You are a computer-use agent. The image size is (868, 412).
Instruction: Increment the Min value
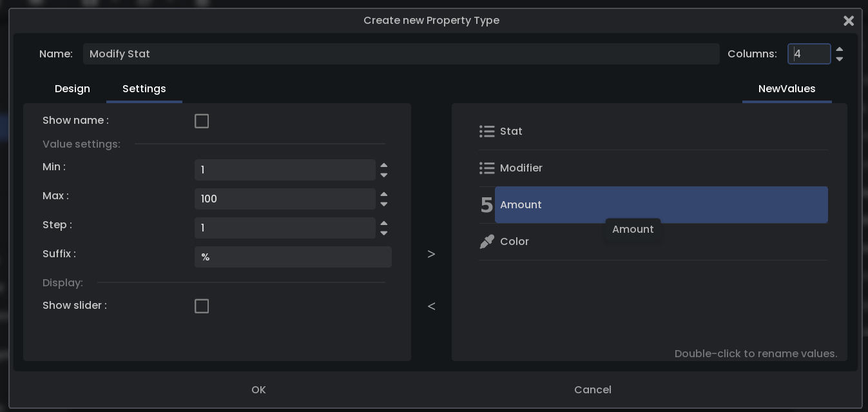(384, 165)
